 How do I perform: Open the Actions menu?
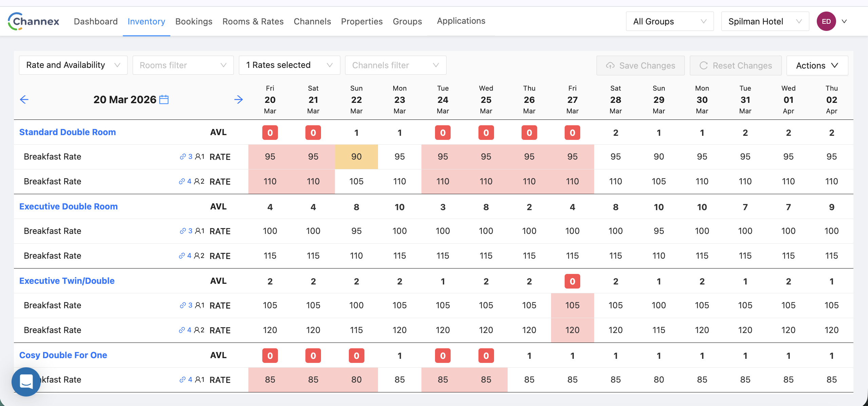click(x=817, y=66)
